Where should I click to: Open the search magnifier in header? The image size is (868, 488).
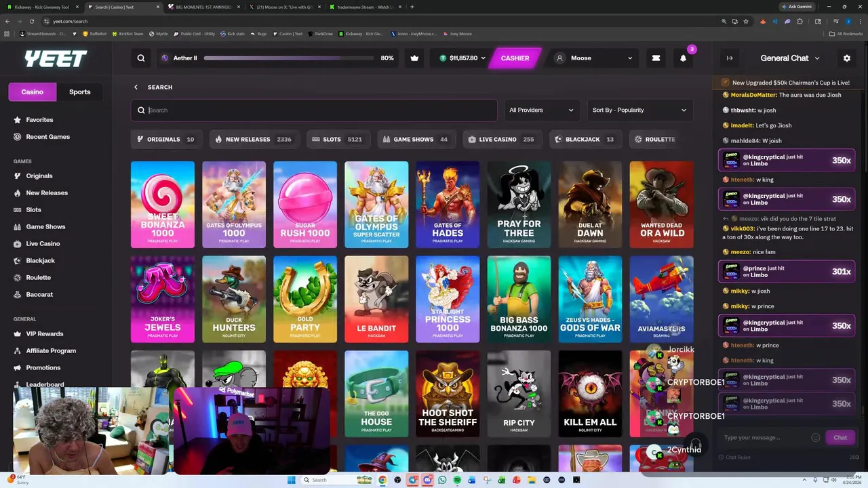(141, 58)
